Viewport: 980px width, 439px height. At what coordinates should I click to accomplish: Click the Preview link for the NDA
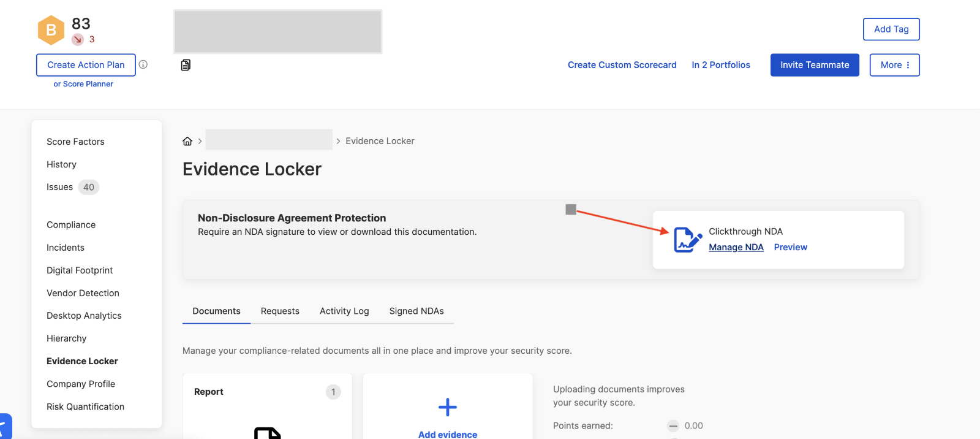point(791,247)
